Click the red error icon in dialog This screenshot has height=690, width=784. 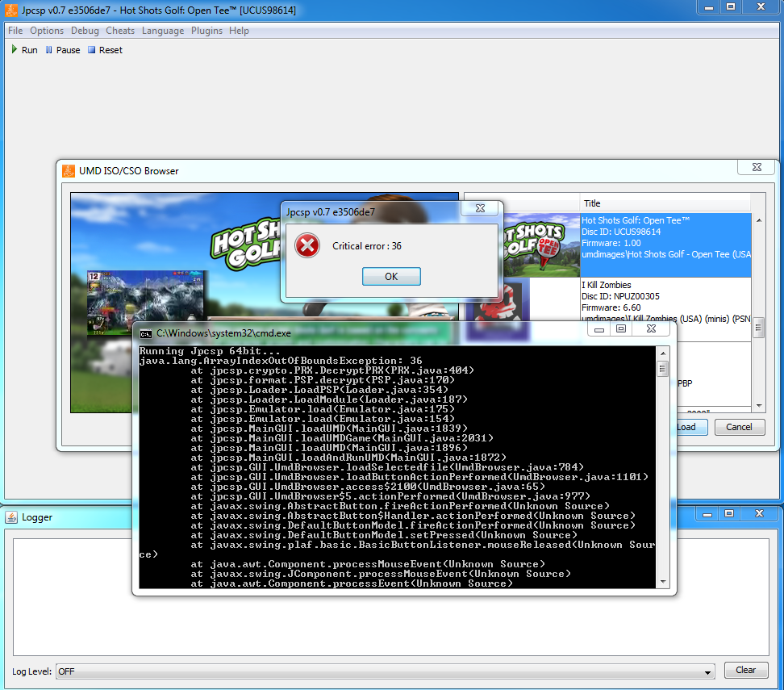(307, 245)
